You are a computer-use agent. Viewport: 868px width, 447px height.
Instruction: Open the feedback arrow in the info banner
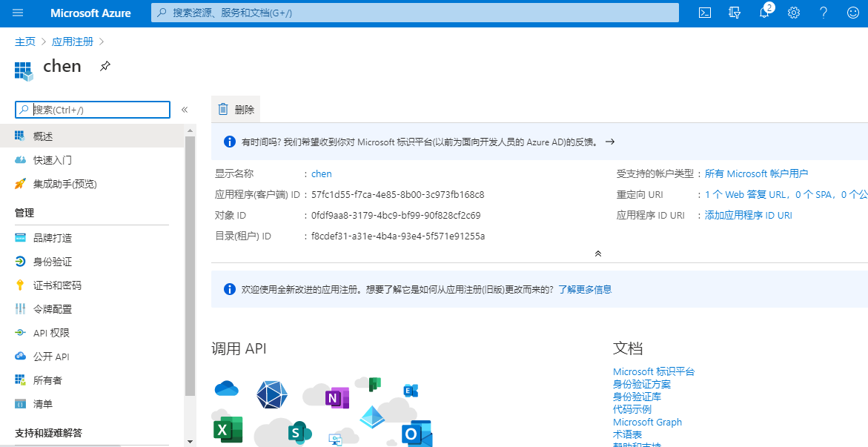click(610, 142)
